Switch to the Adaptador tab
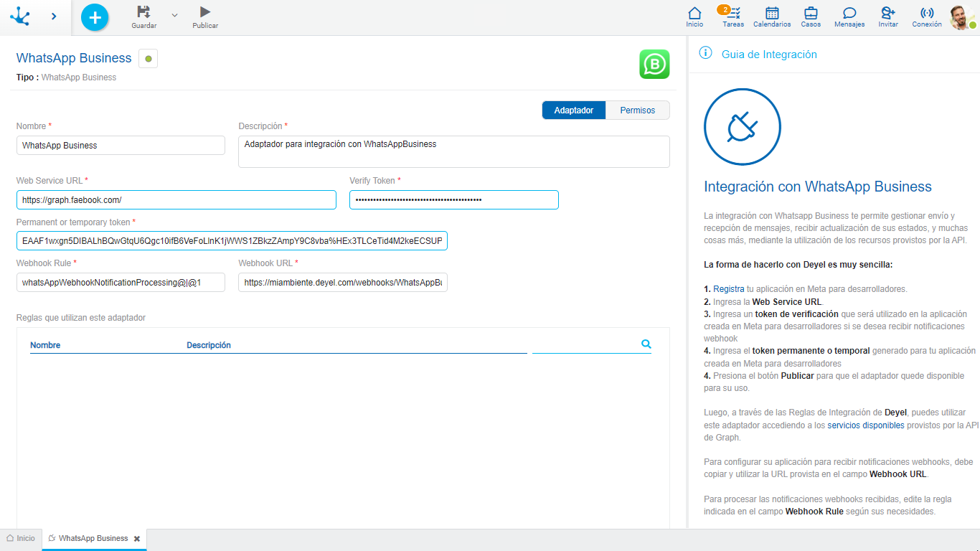Screen dimensions: 980x551 point(574,110)
